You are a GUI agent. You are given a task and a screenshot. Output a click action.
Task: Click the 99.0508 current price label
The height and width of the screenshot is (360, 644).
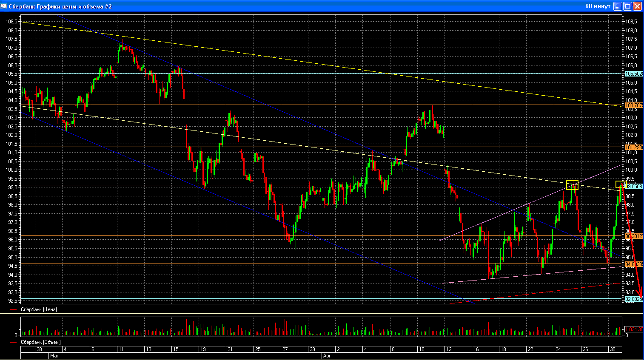click(x=634, y=186)
